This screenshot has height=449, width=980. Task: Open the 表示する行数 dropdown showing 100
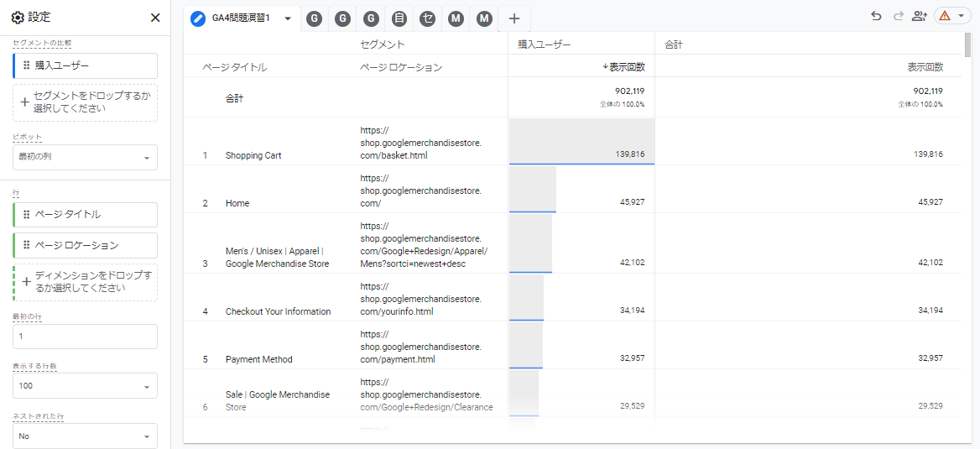coord(85,386)
